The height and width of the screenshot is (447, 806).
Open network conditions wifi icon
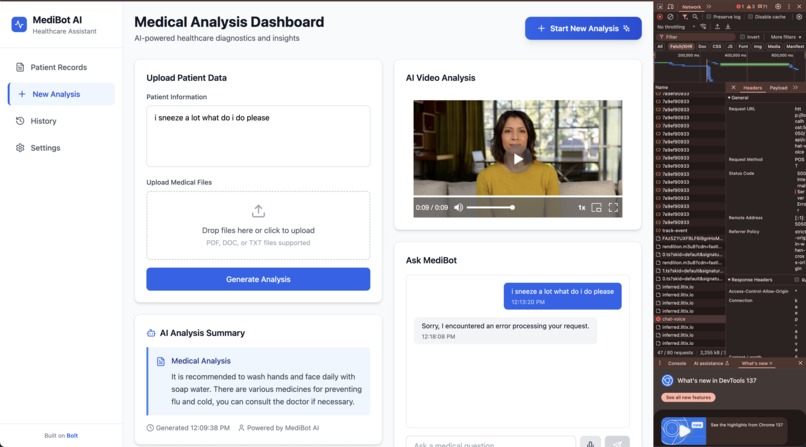pos(703,27)
